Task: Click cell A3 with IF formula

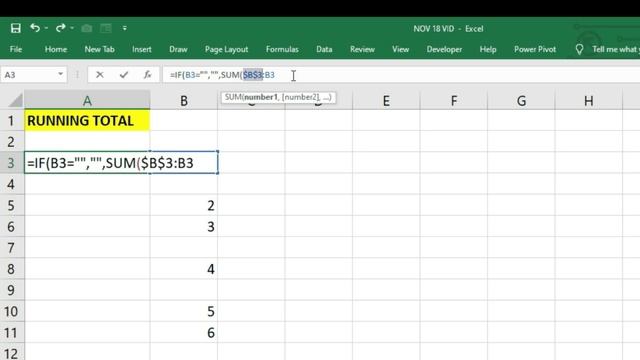Action: (x=87, y=163)
